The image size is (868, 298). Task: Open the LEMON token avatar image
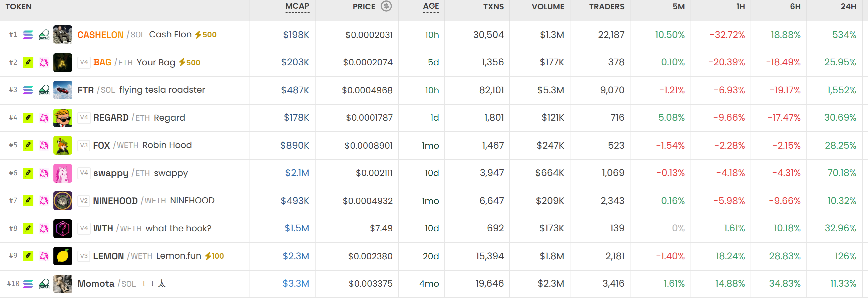click(63, 256)
